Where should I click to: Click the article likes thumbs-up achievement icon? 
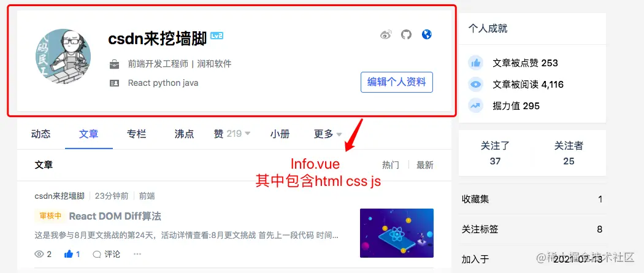[475, 63]
